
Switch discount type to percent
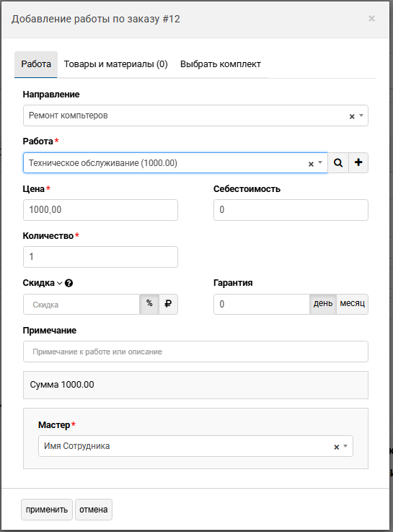pos(149,304)
